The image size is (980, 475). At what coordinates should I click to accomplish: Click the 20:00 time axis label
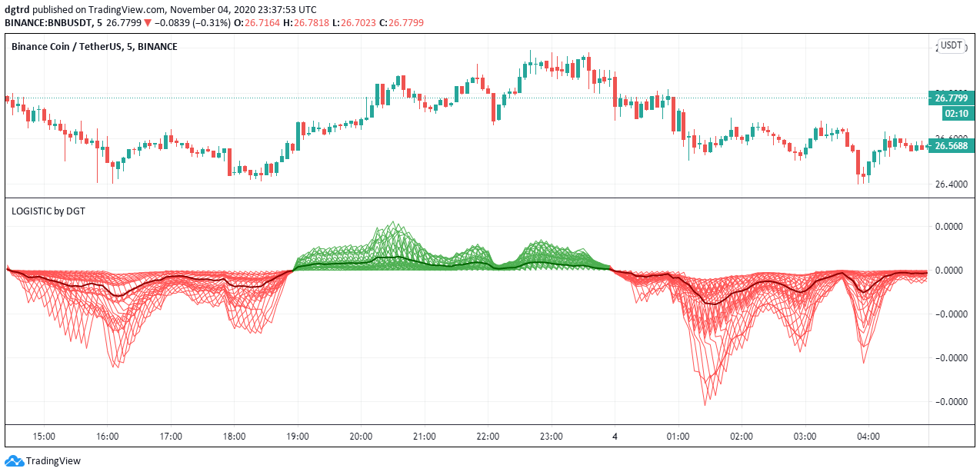coord(362,436)
